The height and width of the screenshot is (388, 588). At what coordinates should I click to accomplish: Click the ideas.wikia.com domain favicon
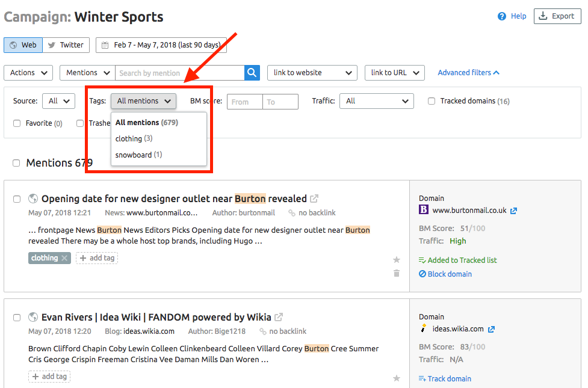point(423,328)
